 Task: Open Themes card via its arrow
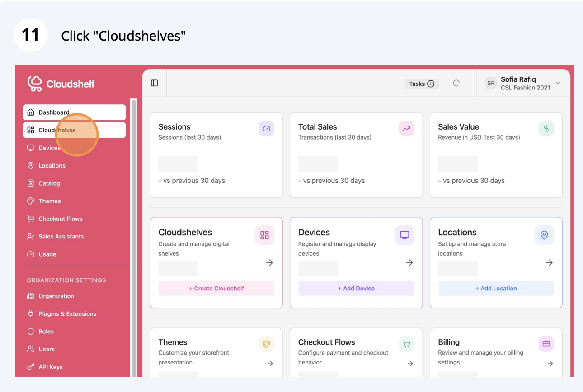click(x=270, y=364)
